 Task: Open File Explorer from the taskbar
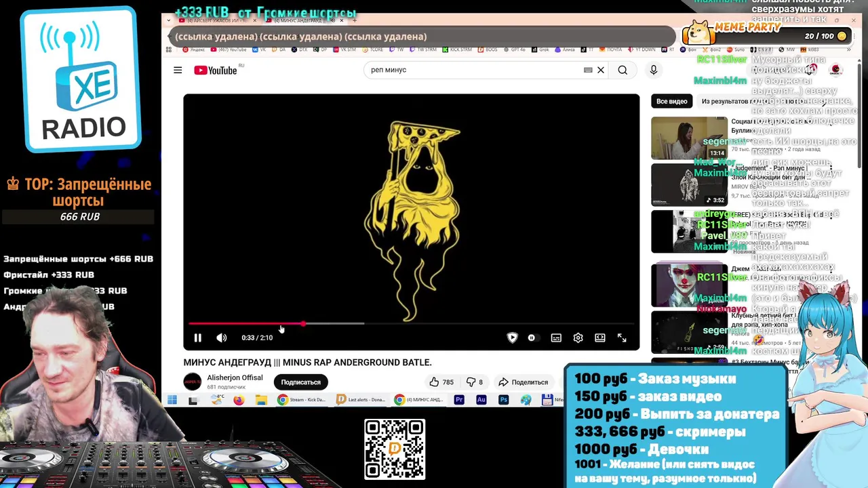[261, 401]
